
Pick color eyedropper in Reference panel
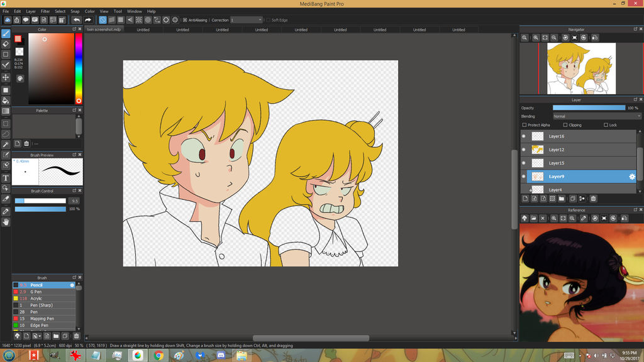click(x=584, y=218)
